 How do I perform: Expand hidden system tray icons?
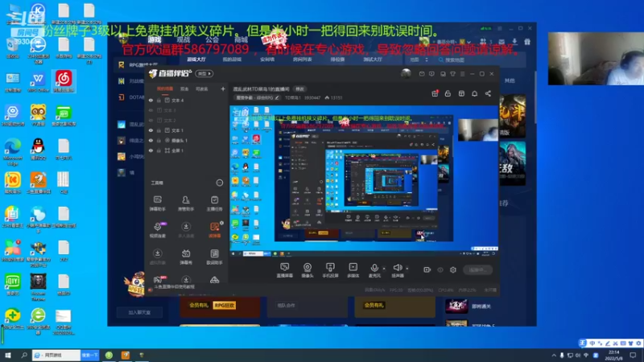pos(554,355)
